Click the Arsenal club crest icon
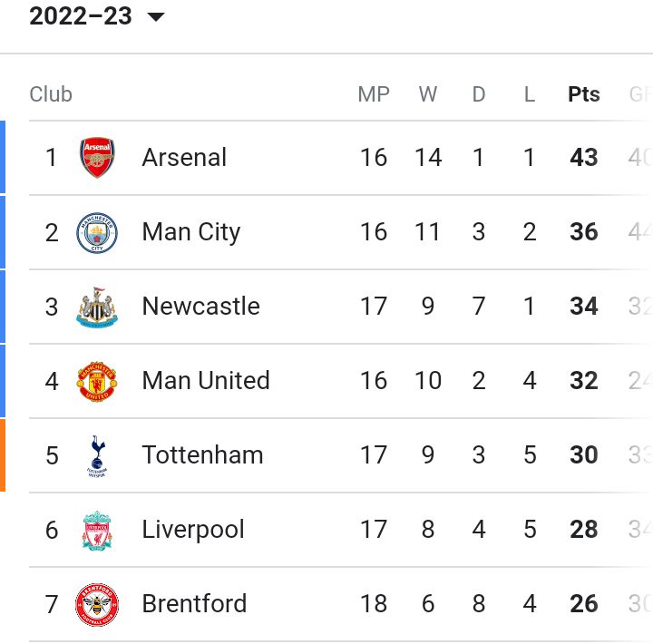Screen dimensions: 653x644 pyautogui.click(x=97, y=158)
